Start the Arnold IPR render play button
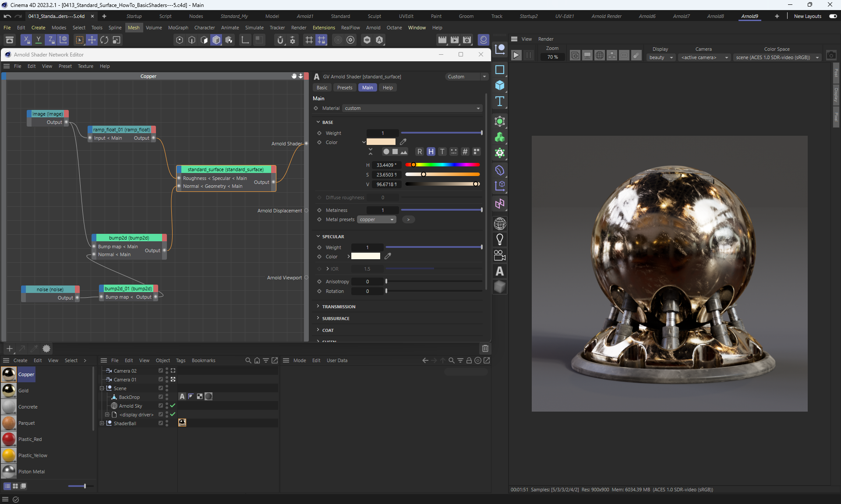Image resolution: width=841 pixels, height=504 pixels. click(x=516, y=56)
